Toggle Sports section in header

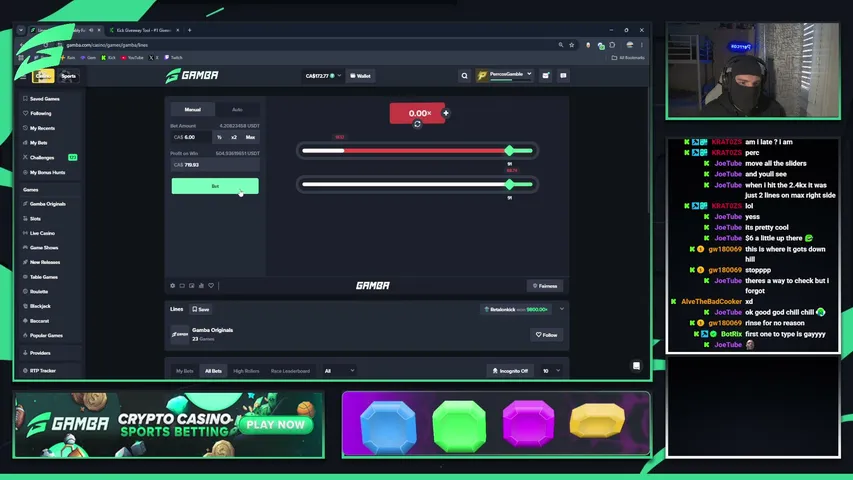[69, 76]
